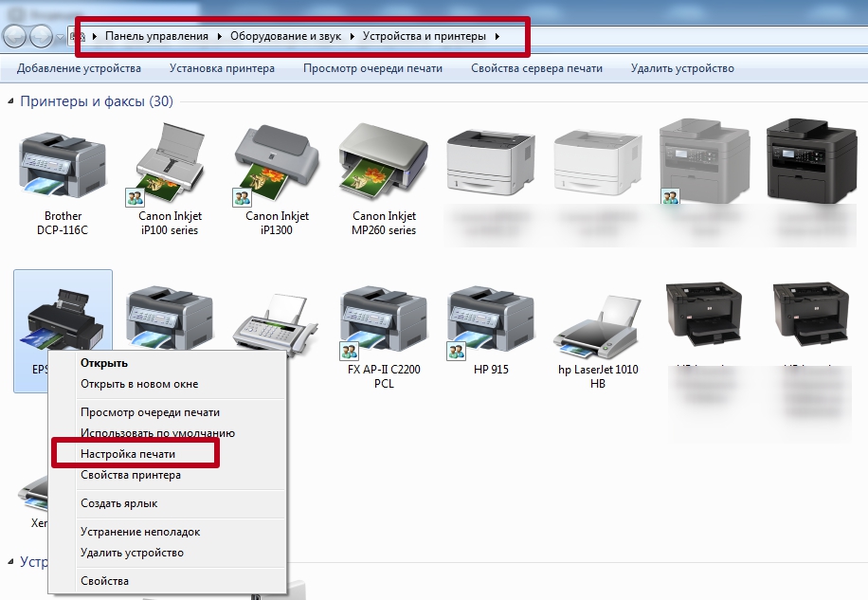Viewport: 868px width, 600px height.
Task: Choose Свойства принтера in context menu
Action: [131, 475]
